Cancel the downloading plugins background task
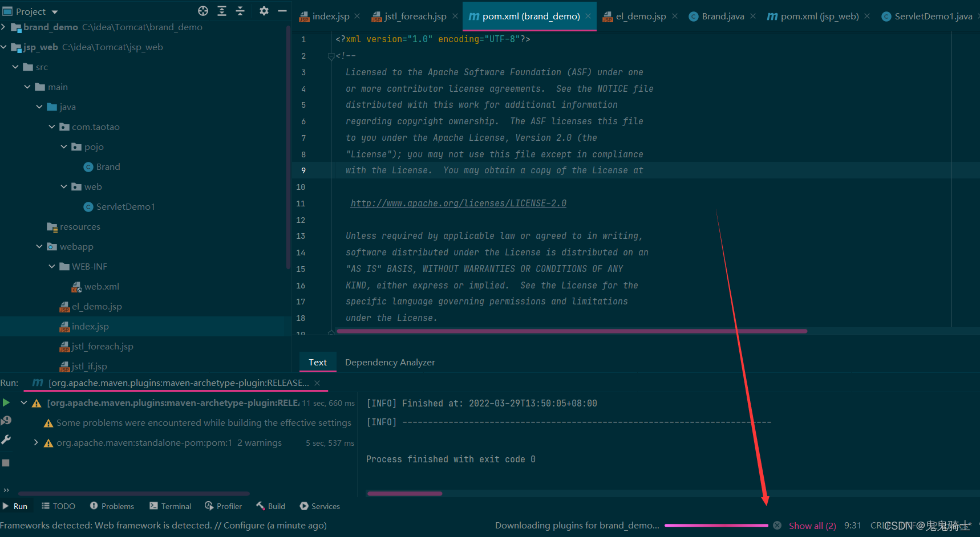 tap(777, 526)
